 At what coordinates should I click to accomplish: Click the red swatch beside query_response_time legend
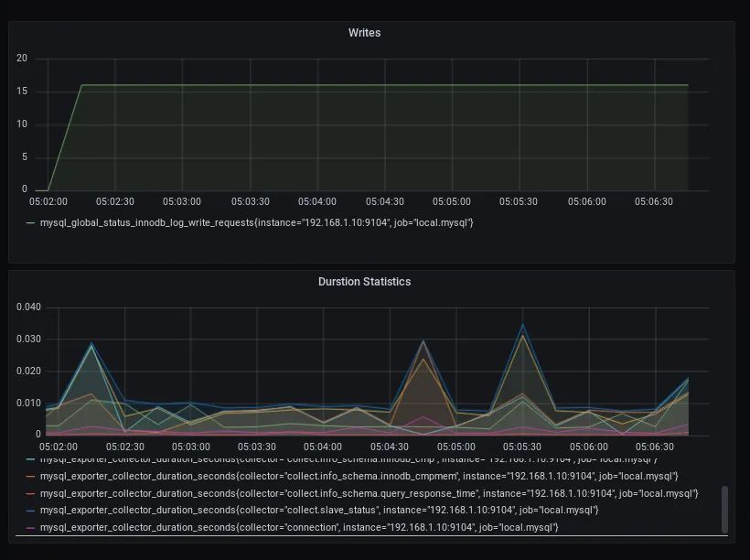tap(30, 494)
